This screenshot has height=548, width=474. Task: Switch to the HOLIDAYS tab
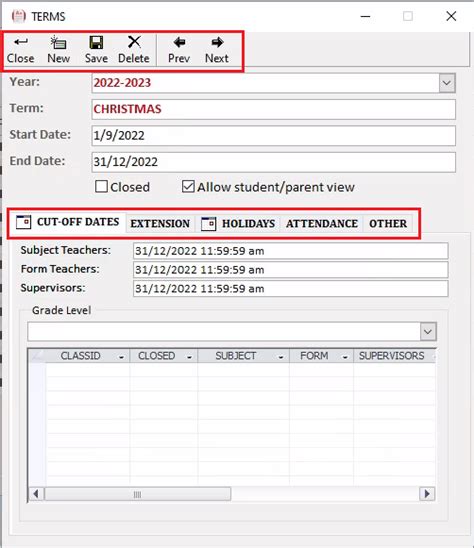[238, 223]
